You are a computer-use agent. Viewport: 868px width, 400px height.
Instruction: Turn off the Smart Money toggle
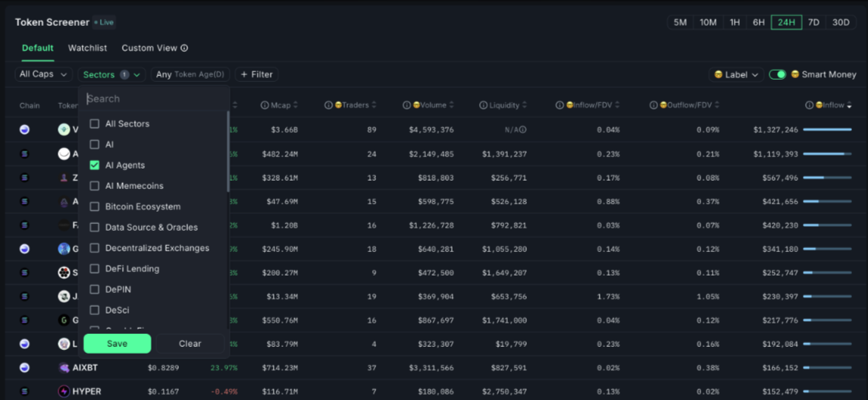[777, 74]
